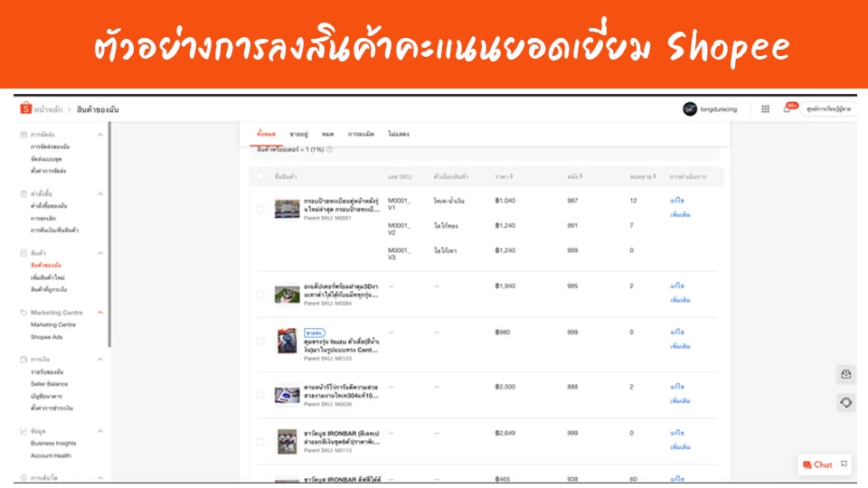Screen dimensions: 868x488
Task: Open Add New Product (เพิ่มสินค้าใหม่) sidebar item
Action: tap(48, 277)
